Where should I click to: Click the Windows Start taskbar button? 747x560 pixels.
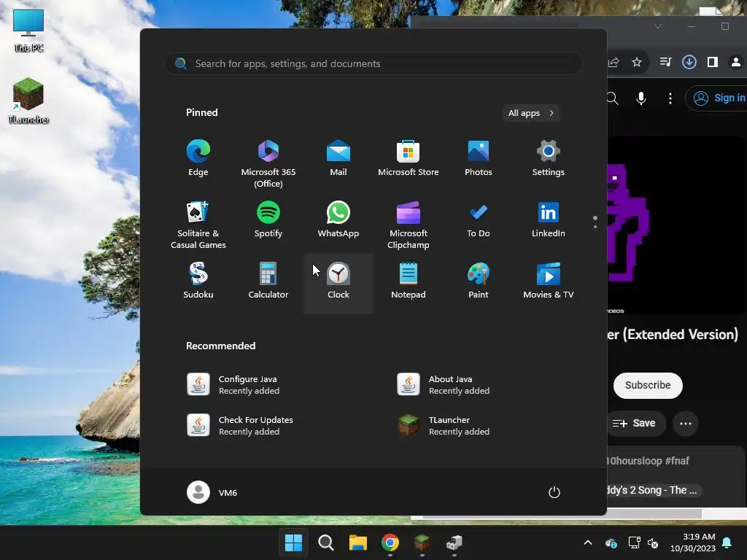[x=293, y=542]
